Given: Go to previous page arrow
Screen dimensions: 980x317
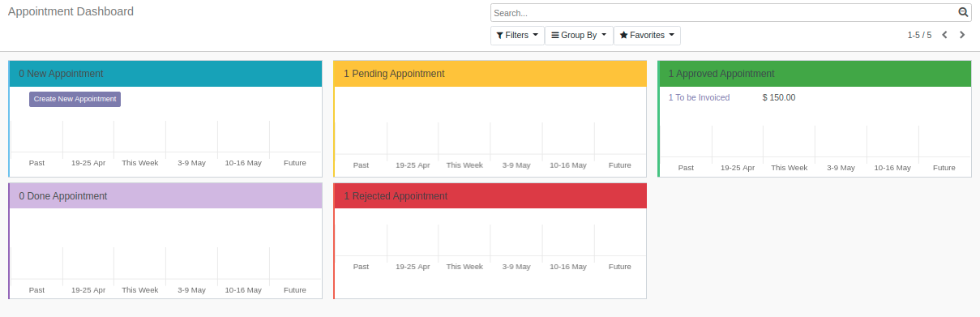Looking at the screenshot, I should point(944,35).
